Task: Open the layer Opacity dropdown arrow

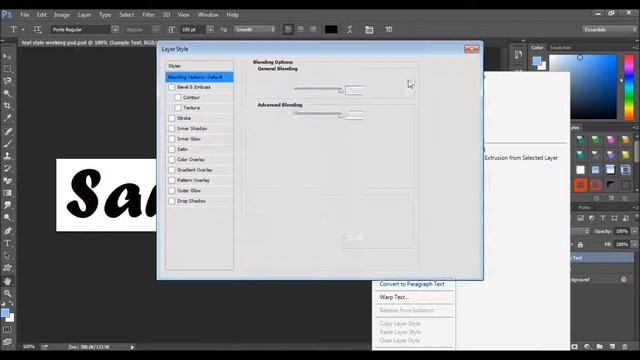Action: (x=634, y=231)
